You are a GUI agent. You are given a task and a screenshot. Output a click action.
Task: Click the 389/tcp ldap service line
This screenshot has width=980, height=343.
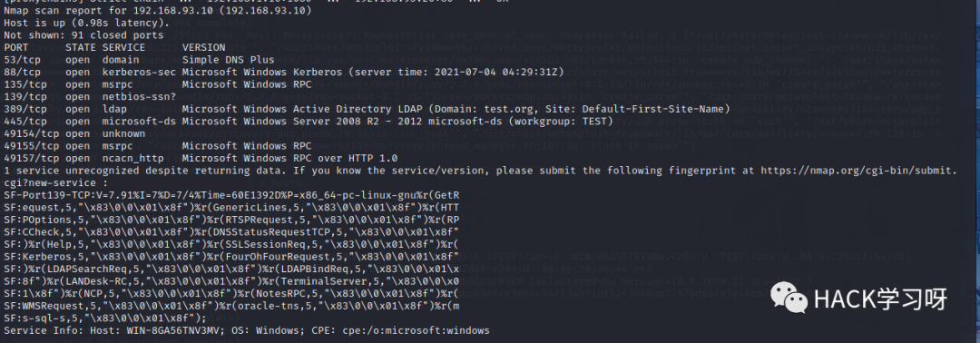point(367,109)
